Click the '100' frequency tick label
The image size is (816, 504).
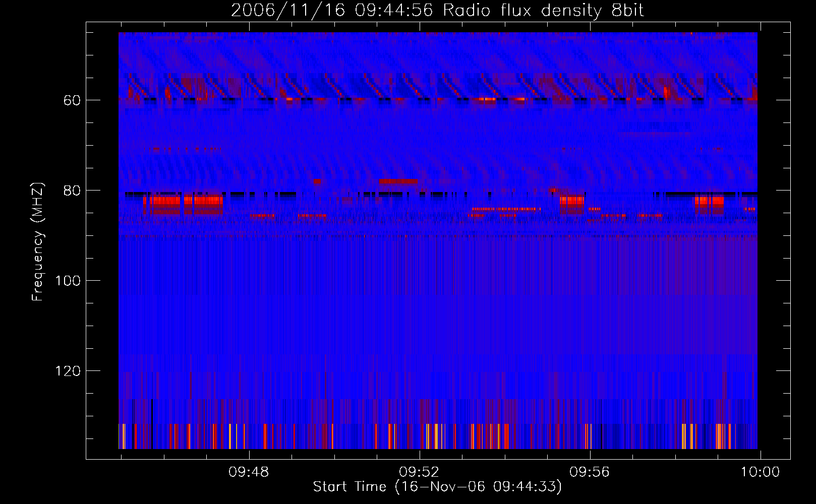point(68,281)
